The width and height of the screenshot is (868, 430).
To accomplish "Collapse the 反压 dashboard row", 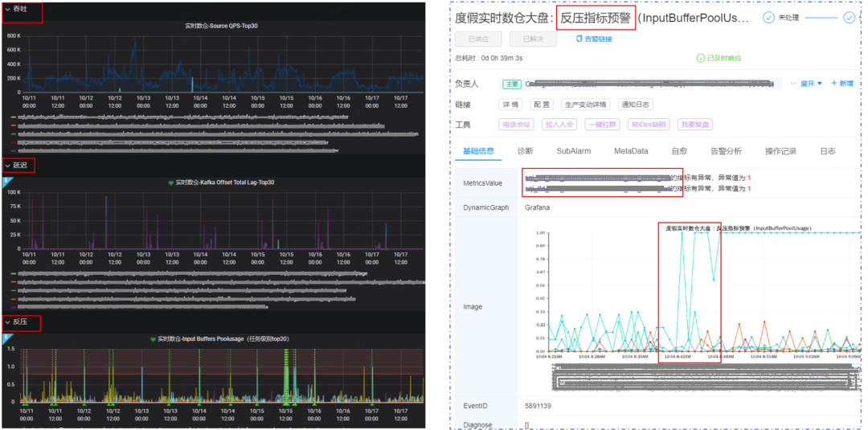I will click(8, 322).
